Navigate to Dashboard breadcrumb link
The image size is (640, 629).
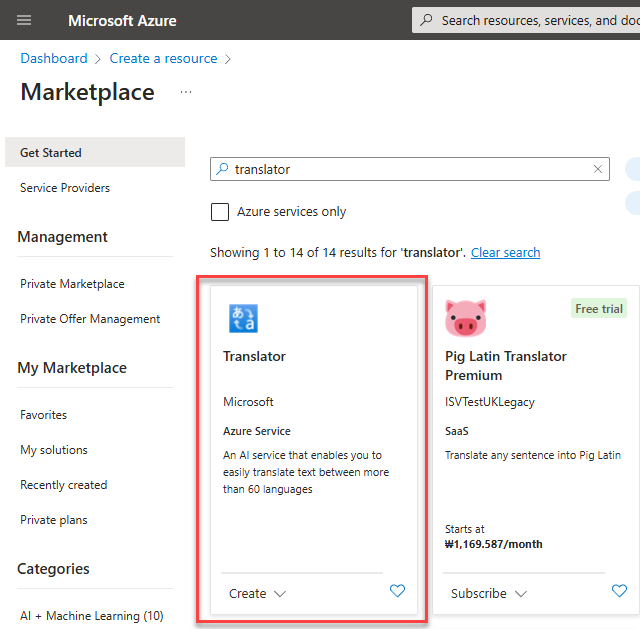tap(54, 59)
